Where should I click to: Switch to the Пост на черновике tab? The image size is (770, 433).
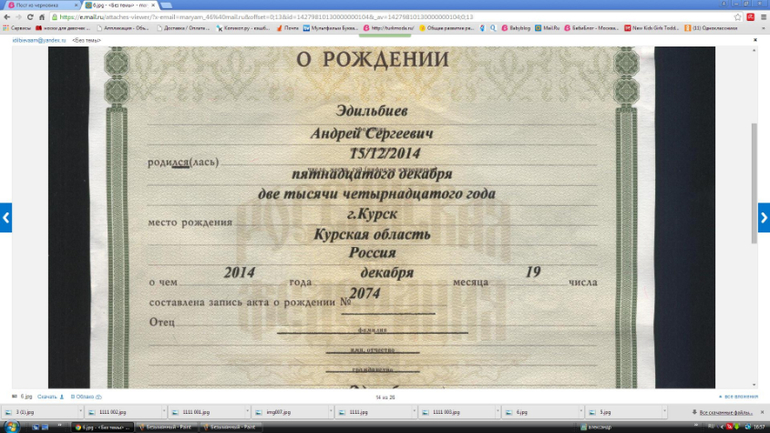(x=38, y=5)
